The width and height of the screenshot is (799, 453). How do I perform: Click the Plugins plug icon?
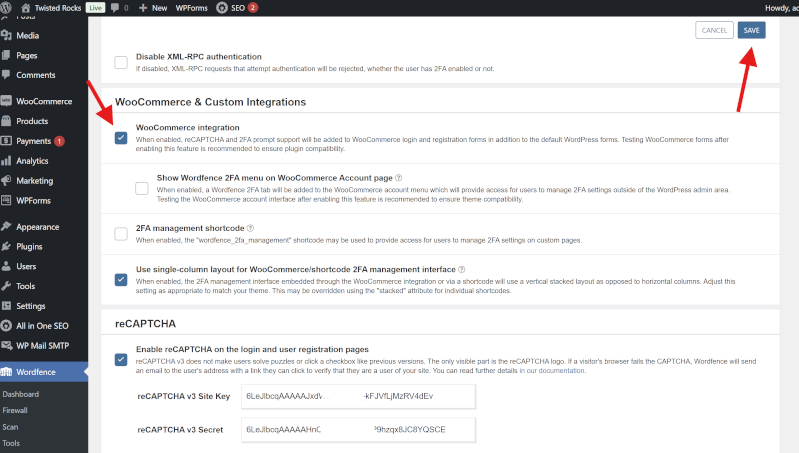(6, 246)
